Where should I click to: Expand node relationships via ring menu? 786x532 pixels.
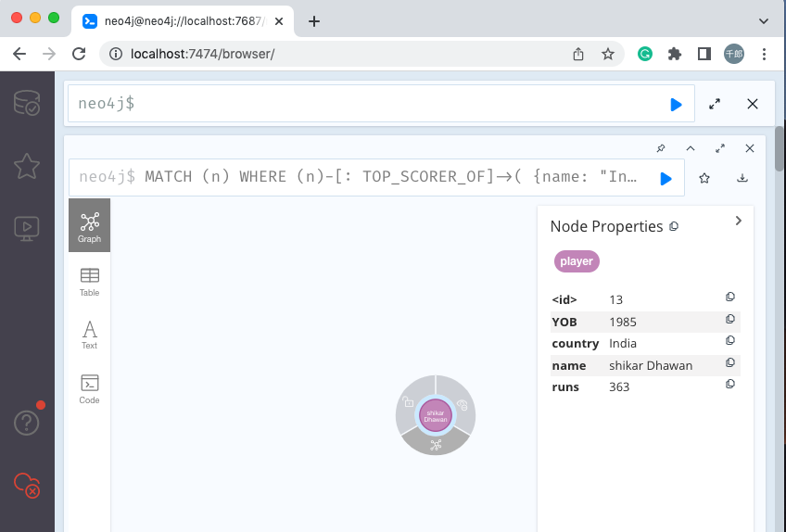tap(436, 445)
